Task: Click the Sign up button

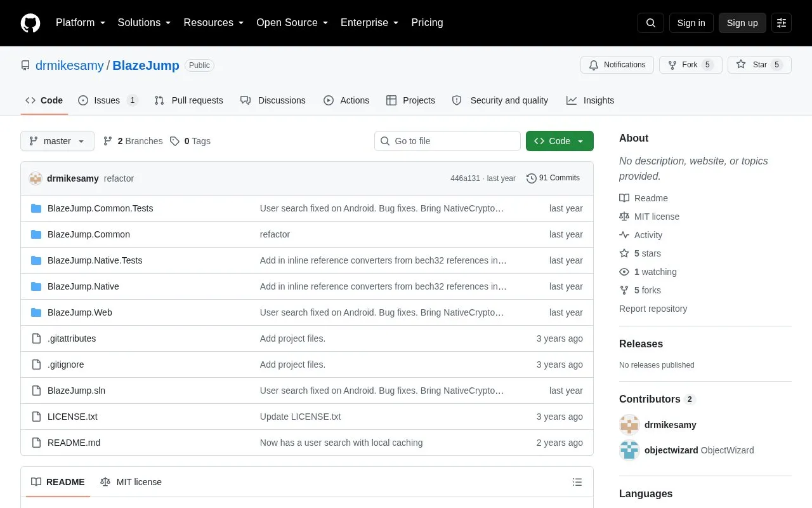Action: (x=742, y=23)
